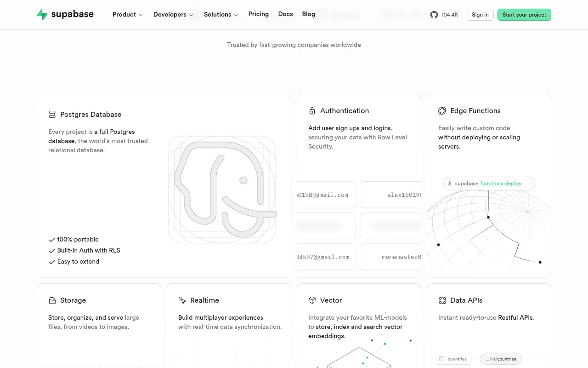
Task: Click the mememaster0 email field
Action: click(390, 257)
